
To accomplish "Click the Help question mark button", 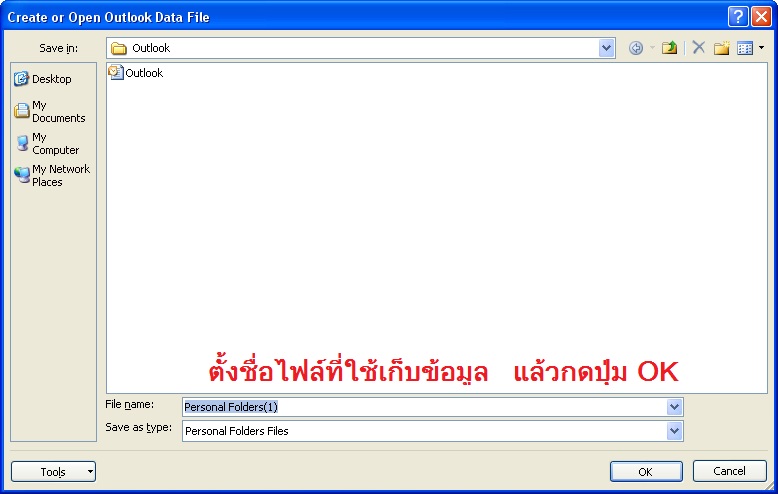I will [x=738, y=17].
